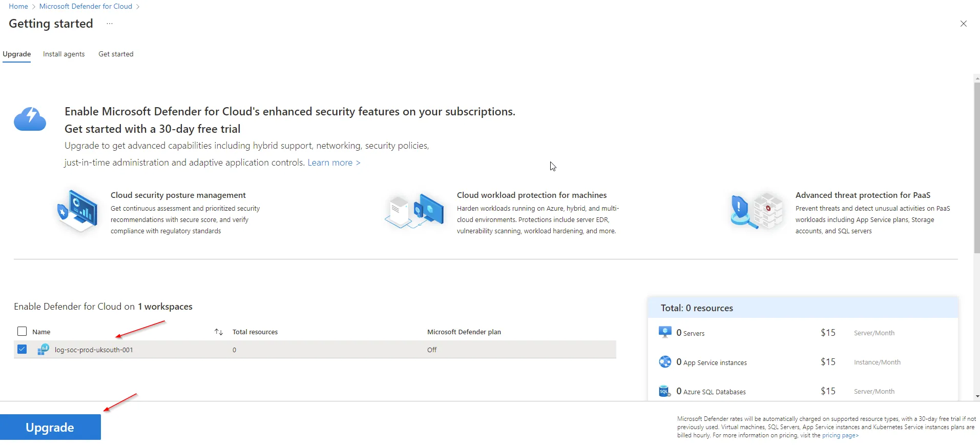980x445 pixels.
Task: Click the Azure SQL Databases icon
Action: [x=665, y=391]
